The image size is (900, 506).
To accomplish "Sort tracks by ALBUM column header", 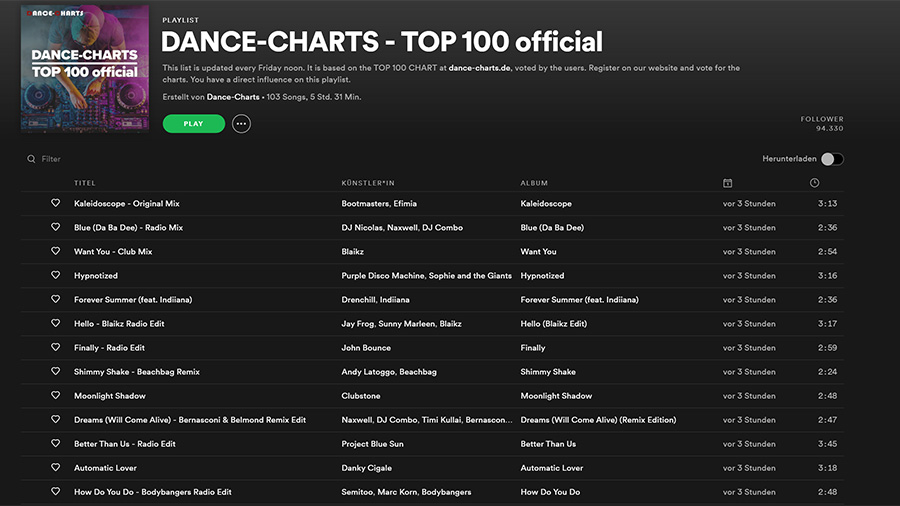I will click(x=534, y=183).
